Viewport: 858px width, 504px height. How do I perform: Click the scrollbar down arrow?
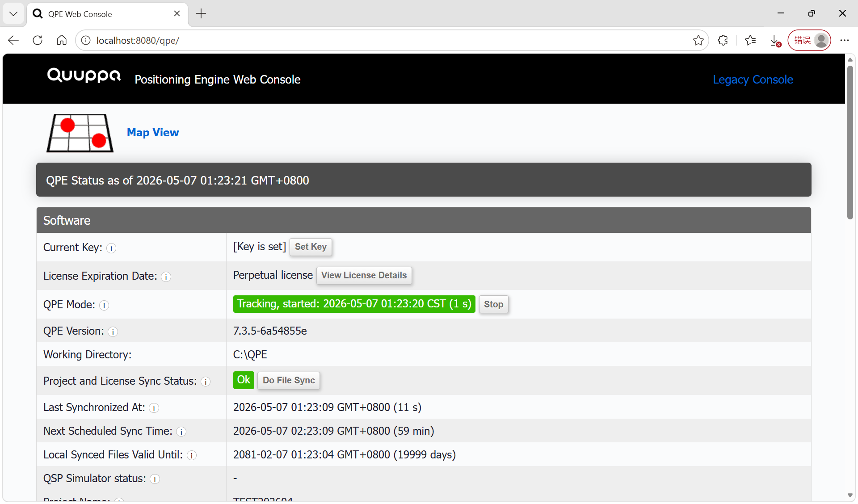click(x=850, y=495)
